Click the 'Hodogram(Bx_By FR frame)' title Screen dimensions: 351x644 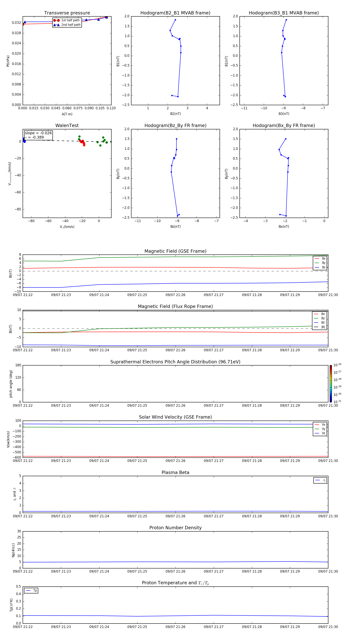click(284, 125)
